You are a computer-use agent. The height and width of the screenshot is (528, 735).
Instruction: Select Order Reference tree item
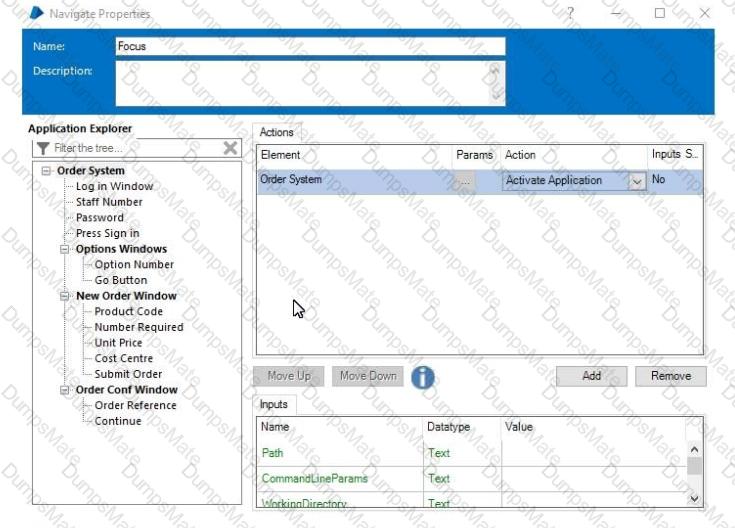(135, 405)
